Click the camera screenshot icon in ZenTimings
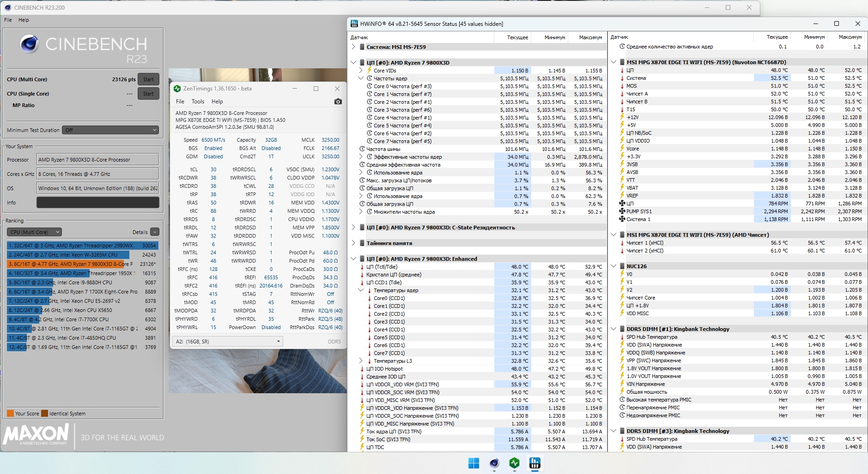 click(338, 102)
